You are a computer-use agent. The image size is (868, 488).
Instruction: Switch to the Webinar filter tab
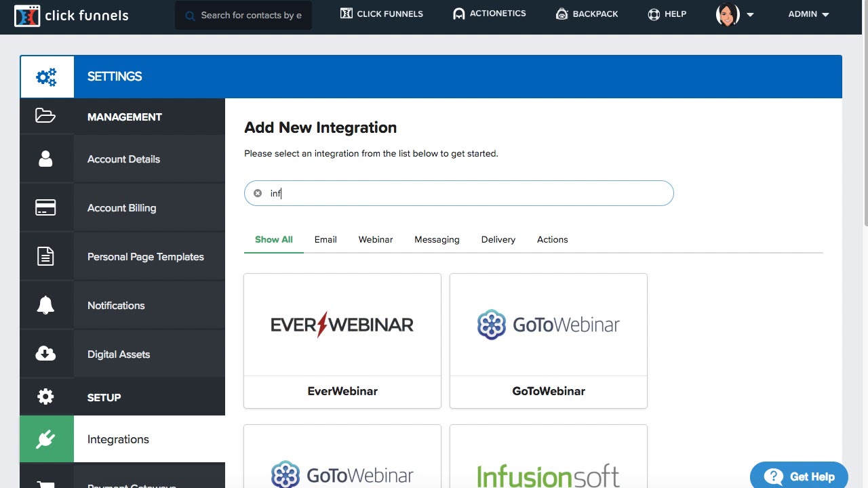point(376,239)
